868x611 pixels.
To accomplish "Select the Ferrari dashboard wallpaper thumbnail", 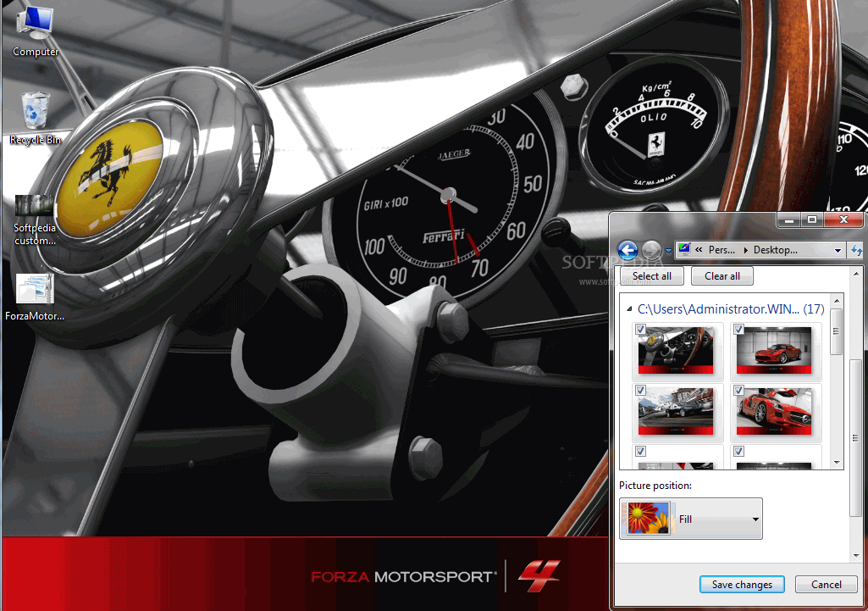I will click(676, 350).
